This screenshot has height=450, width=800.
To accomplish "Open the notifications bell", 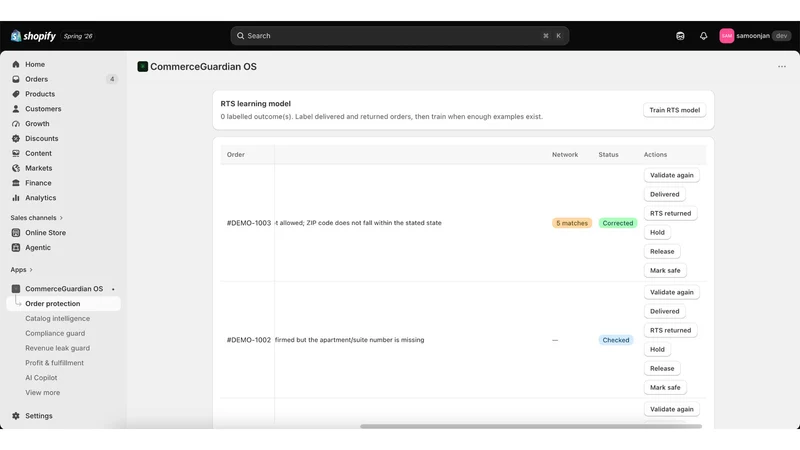I will tap(704, 36).
